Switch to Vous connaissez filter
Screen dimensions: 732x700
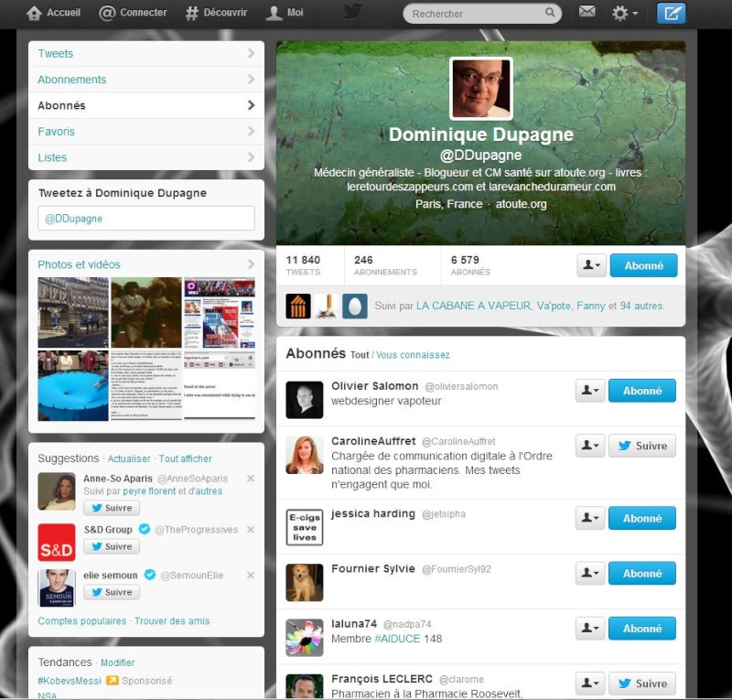coord(414,355)
